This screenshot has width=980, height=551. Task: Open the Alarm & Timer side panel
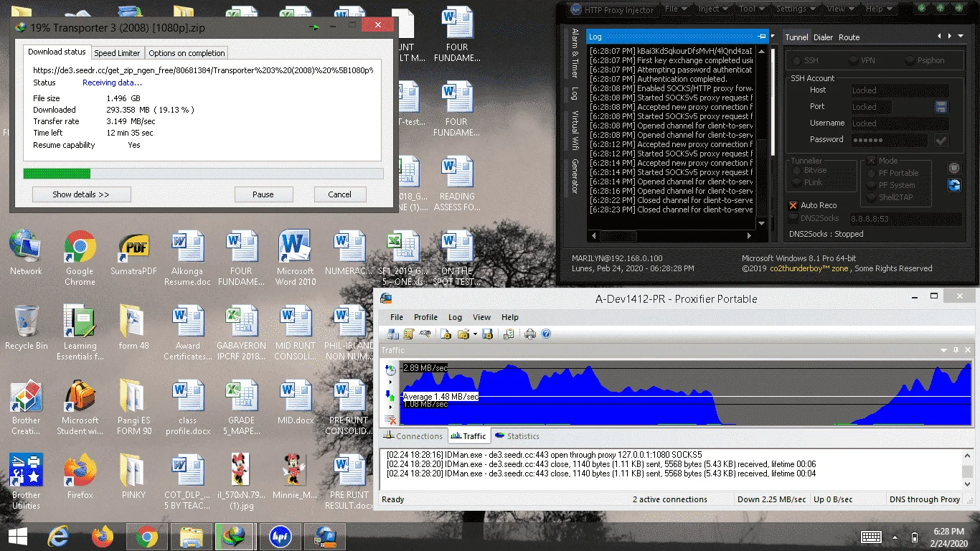pos(575,53)
